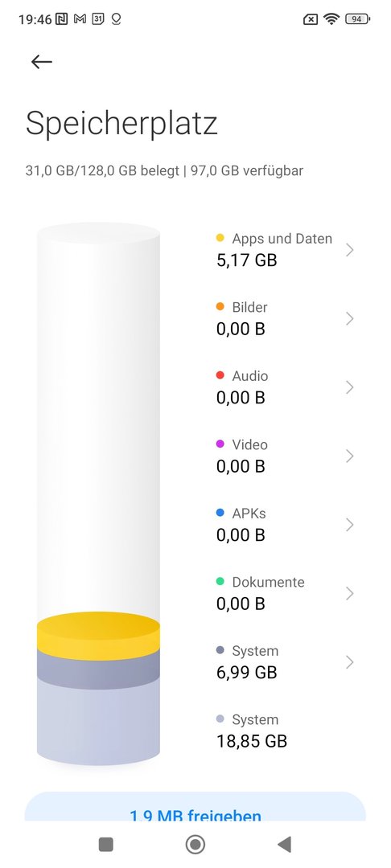
Task: Open the APKs storage category
Action: 285,524
